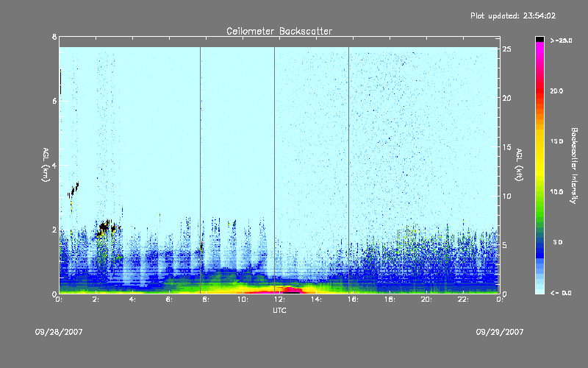The height and width of the screenshot is (368, 588).
Task: Click the vertical gray marker line near 8 UTC
Action: [x=200, y=170]
